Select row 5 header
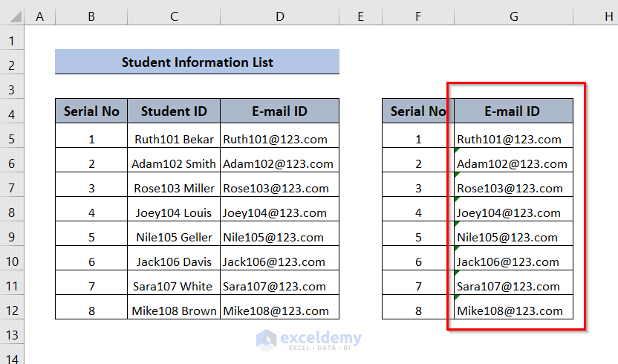 point(13,139)
